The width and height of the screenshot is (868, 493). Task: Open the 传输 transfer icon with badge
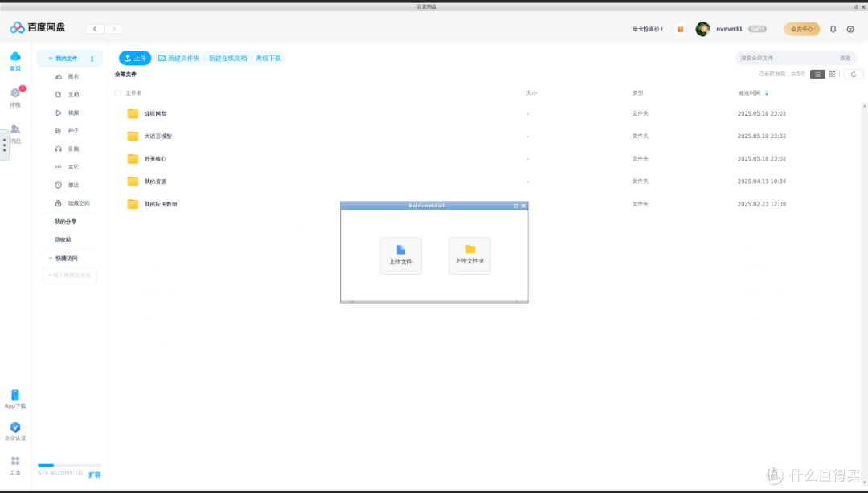[x=15, y=93]
